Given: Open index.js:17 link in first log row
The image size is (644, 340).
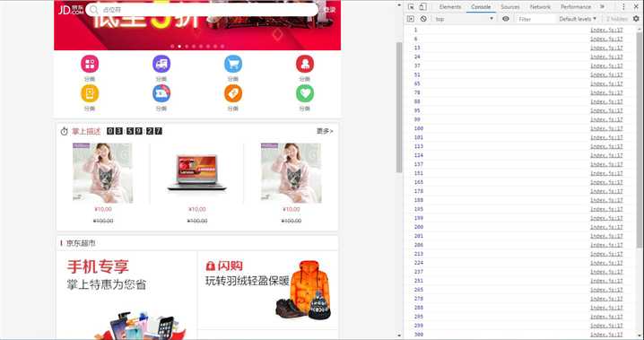Looking at the screenshot, I should pyautogui.click(x=606, y=30).
